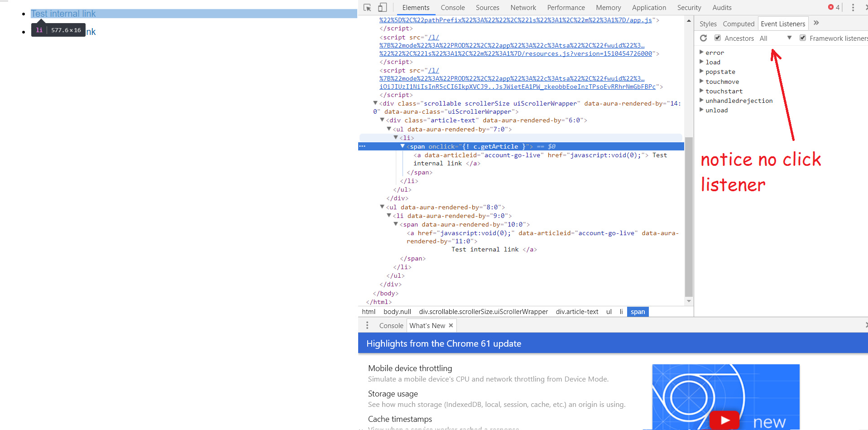Switch to the Styles sidebar tab
Viewport: 868px width, 430px height.
point(708,24)
